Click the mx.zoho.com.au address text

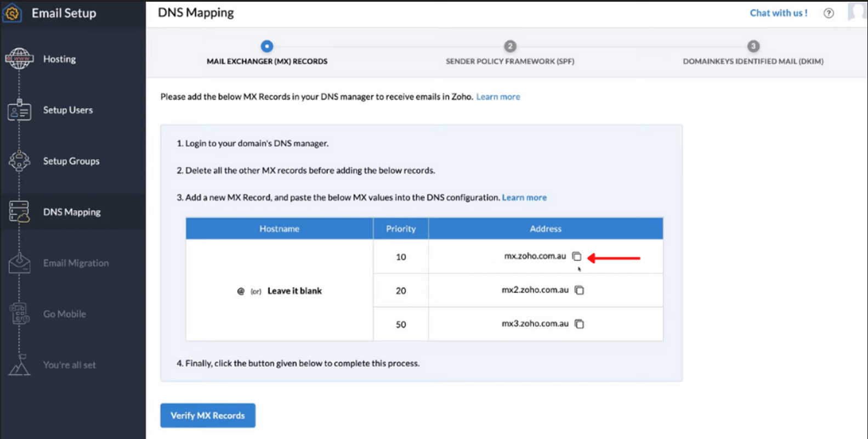(535, 256)
